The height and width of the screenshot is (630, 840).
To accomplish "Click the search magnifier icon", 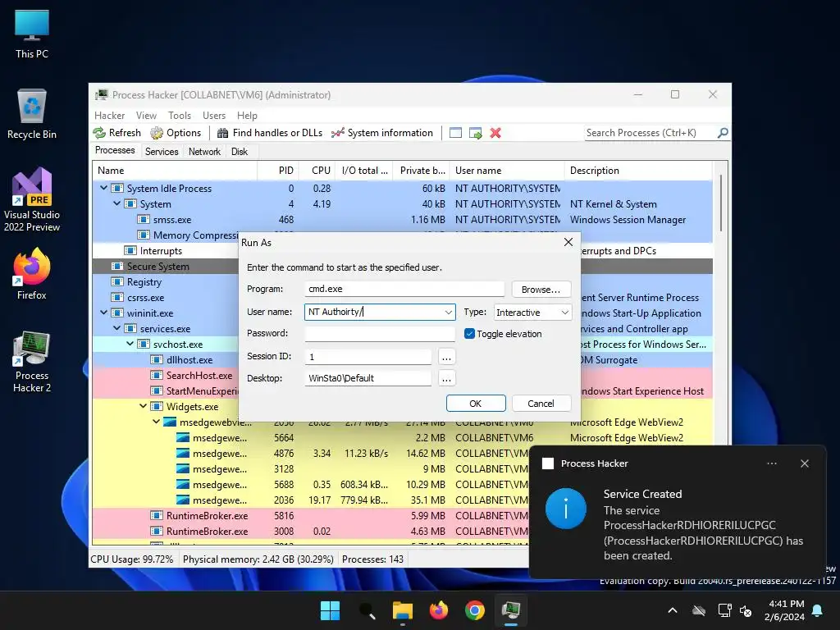I will tap(723, 133).
